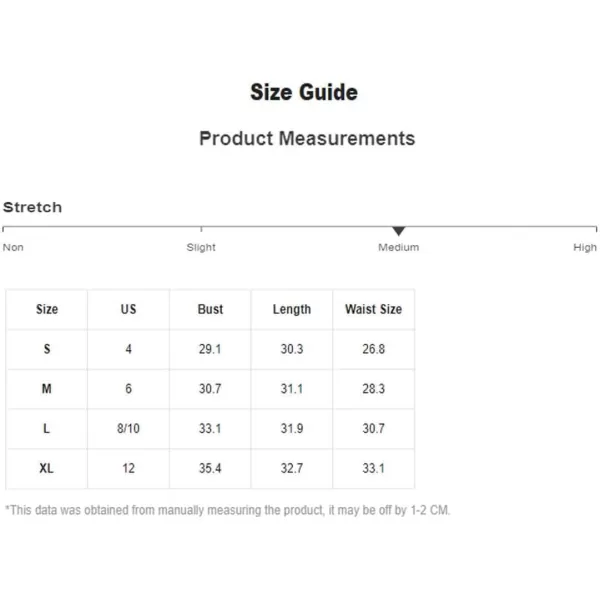Select the S size row label
The height and width of the screenshot is (600, 600).
(x=47, y=349)
